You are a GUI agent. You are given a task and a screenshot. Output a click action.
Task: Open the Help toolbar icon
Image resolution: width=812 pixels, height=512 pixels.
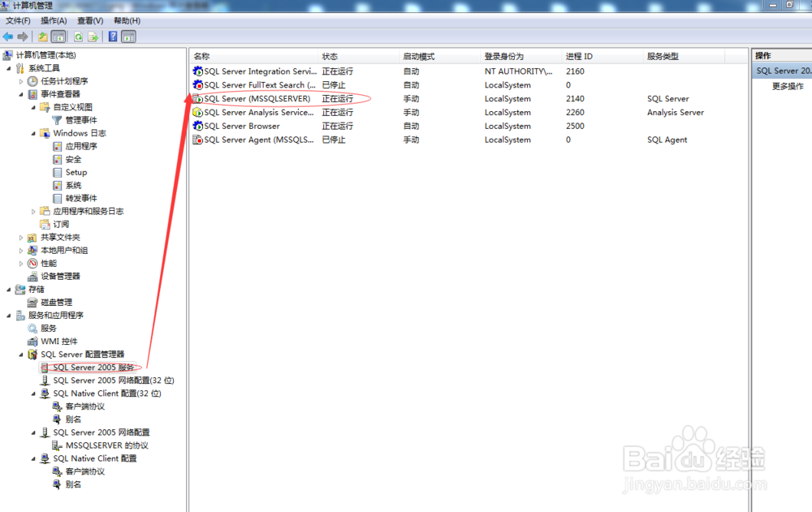(x=113, y=37)
